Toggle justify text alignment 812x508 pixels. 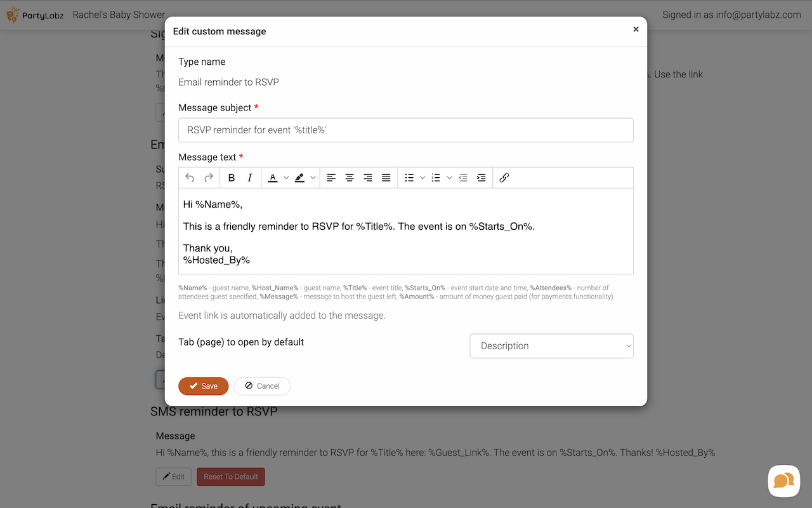click(386, 178)
